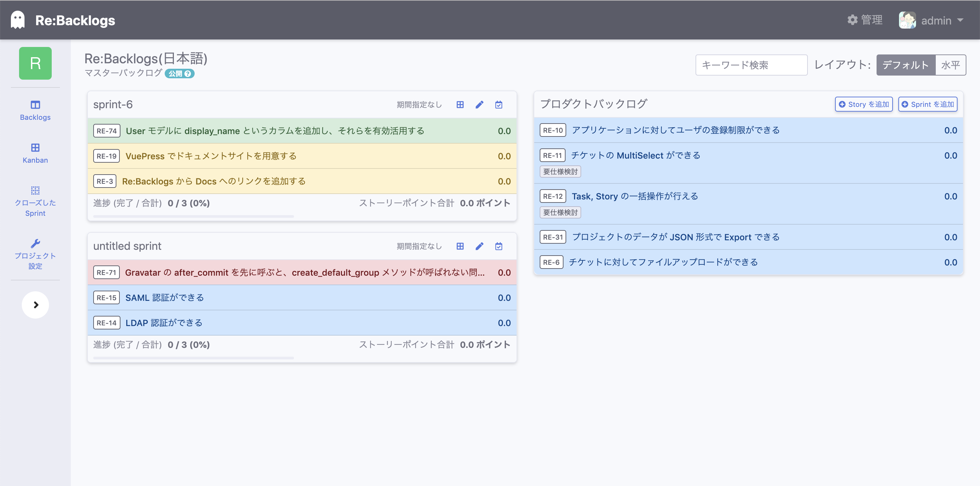
Task: Open 管理 gear menu in the header
Action: point(865,20)
